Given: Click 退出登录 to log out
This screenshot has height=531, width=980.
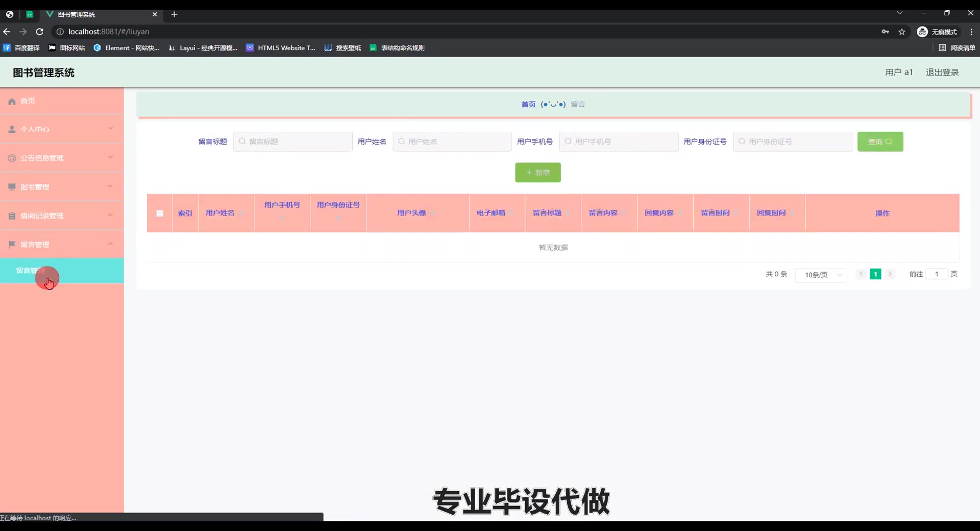Looking at the screenshot, I should tap(942, 73).
